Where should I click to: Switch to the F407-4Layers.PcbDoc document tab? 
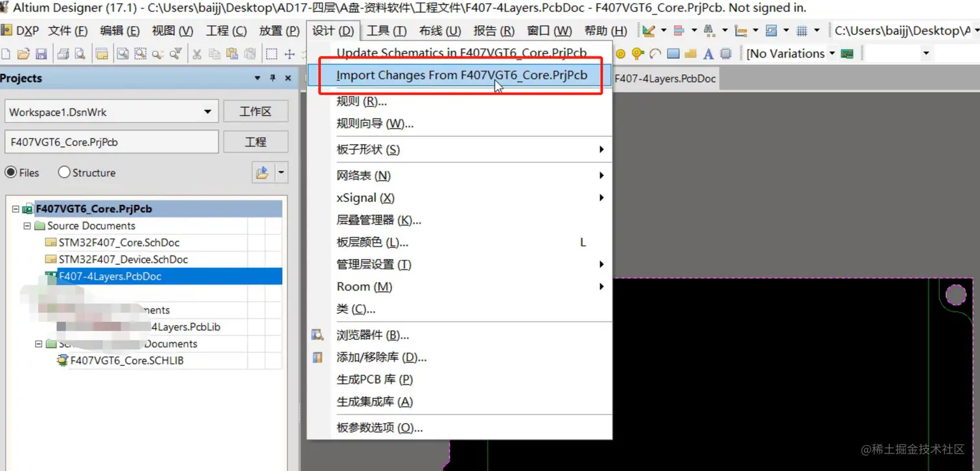(x=665, y=78)
